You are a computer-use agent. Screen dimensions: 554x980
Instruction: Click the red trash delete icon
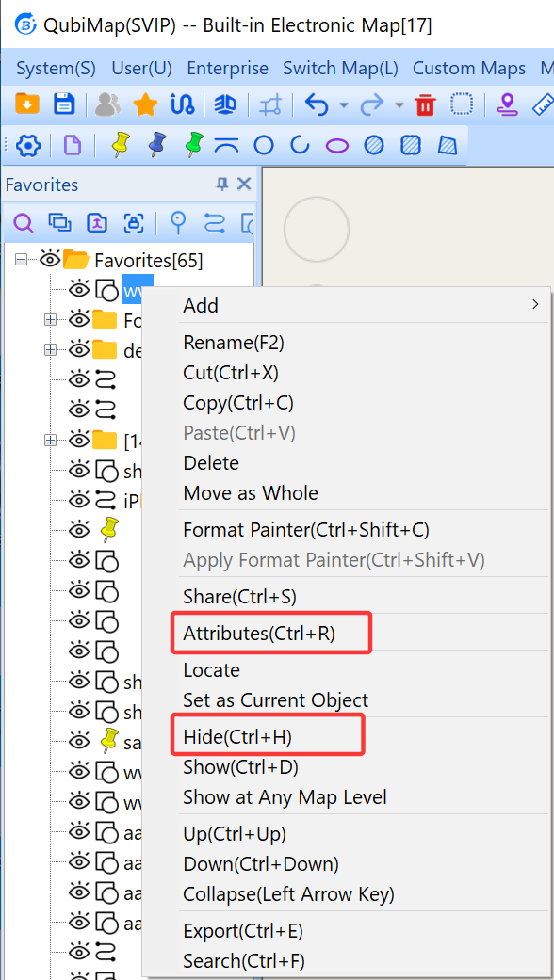[x=425, y=105]
